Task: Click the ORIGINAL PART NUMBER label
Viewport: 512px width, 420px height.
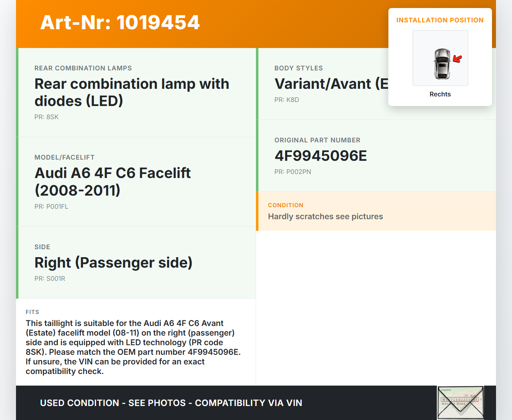Action: click(x=318, y=140)
